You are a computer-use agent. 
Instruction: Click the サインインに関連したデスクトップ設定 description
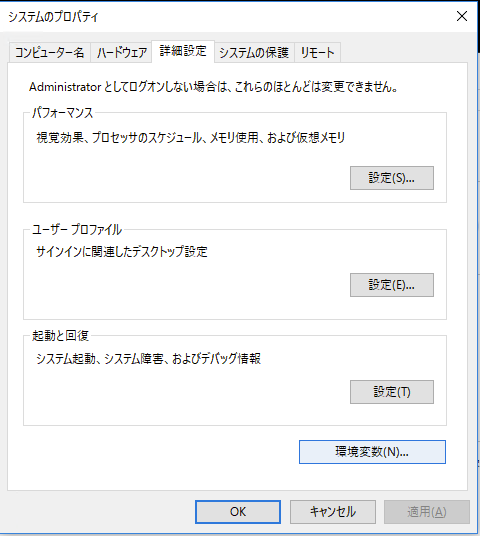point(122,252)
